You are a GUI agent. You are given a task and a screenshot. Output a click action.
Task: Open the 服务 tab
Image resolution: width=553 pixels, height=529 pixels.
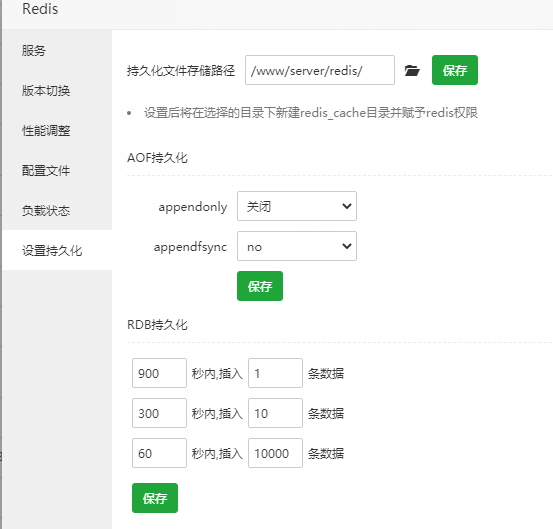57,50
